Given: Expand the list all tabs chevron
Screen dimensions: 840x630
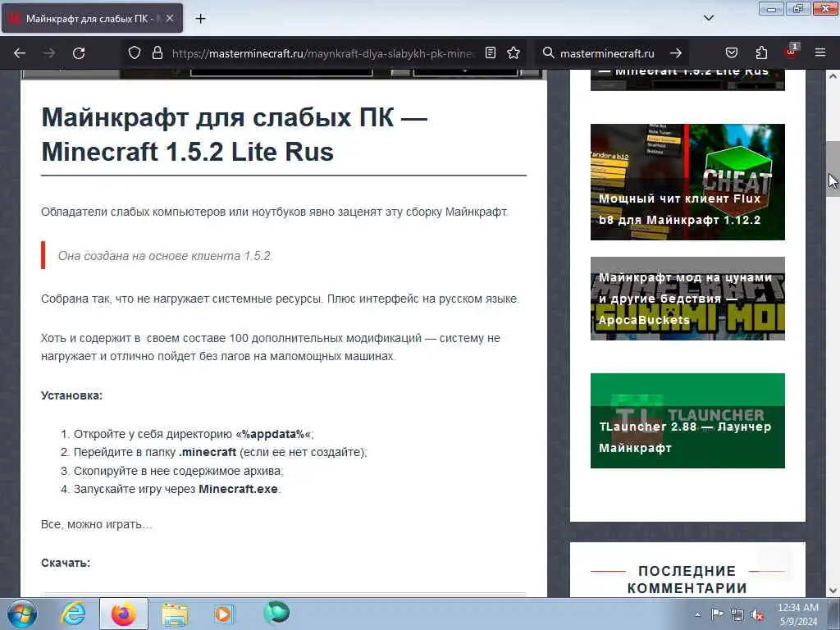Looking at the screenshot, I should pyautogui.click(x=708, y=18).
